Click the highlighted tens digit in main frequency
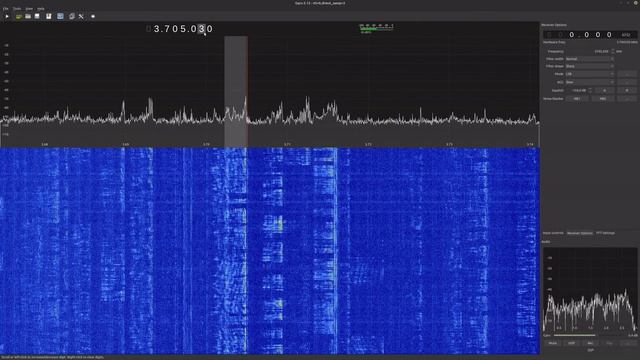The width and height of the screenshot is (640, 360). 202,29
